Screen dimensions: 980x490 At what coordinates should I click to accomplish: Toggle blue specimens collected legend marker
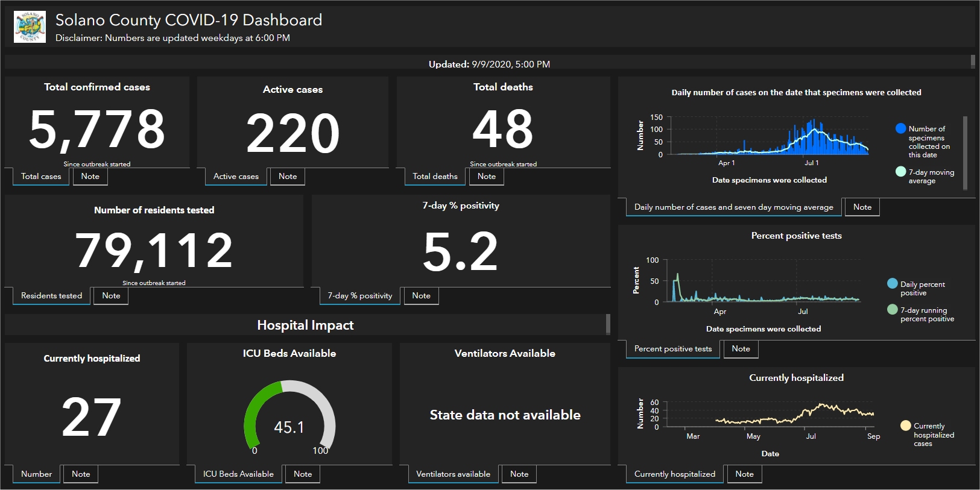point(900,128)
